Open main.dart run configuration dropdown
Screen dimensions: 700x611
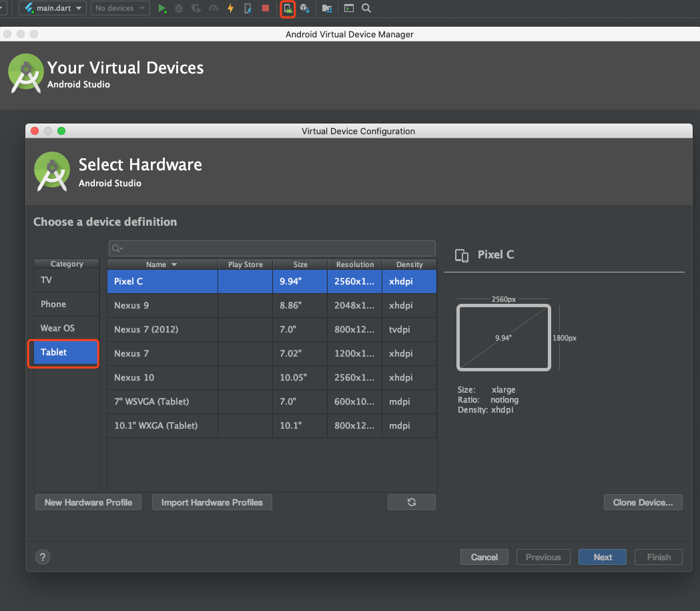(53, 8)
